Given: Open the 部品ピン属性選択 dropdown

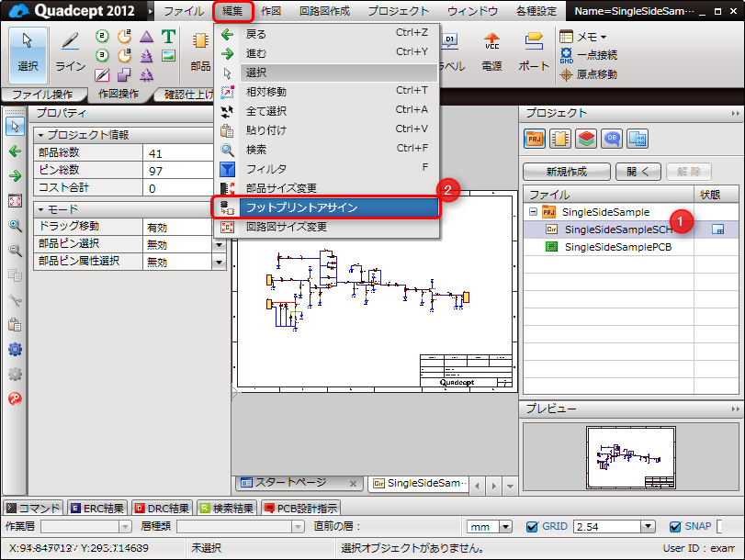Looking at the screenshot, I should point(219,263).
